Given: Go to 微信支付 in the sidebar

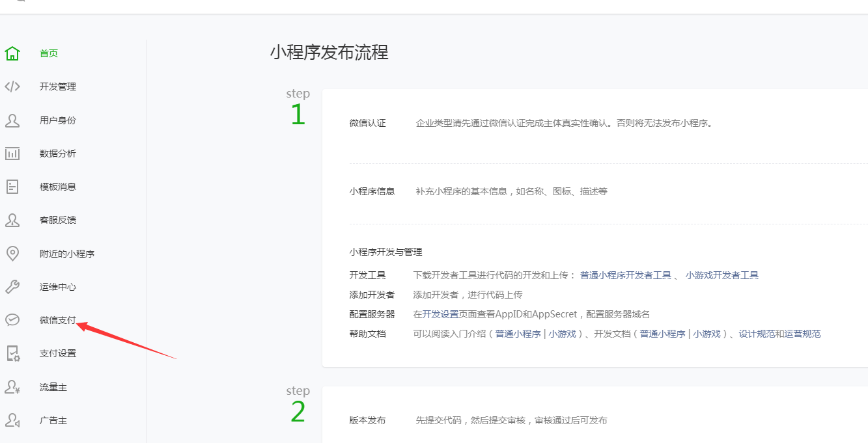Looking at the screenshot, I should click(57, 320).
